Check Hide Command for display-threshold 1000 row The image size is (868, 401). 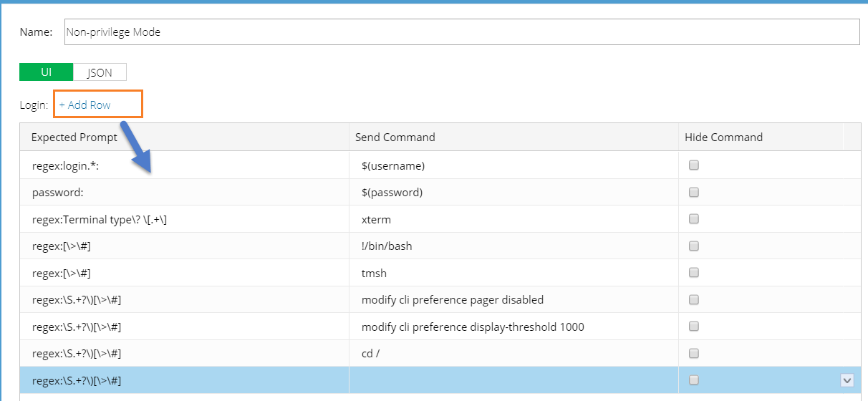coord(693,327)
